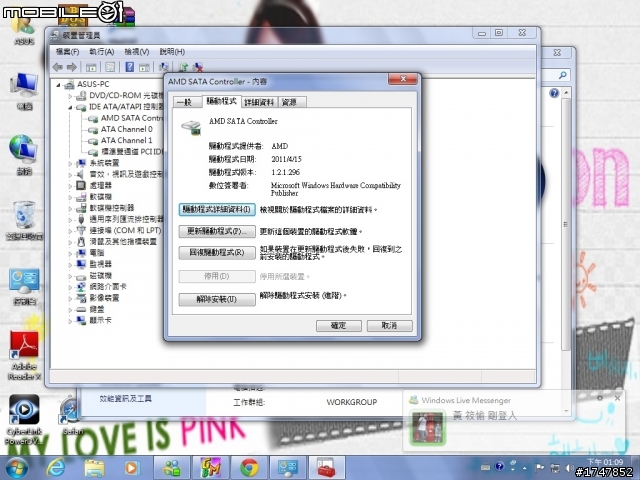Click 回復驅動程式(R) button
The width and height of the screenshot is (640, 480).
217,253
